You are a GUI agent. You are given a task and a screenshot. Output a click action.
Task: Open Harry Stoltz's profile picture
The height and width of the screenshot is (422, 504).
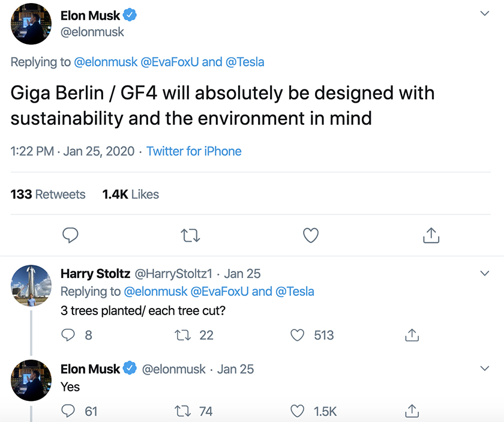coord(31,285)
